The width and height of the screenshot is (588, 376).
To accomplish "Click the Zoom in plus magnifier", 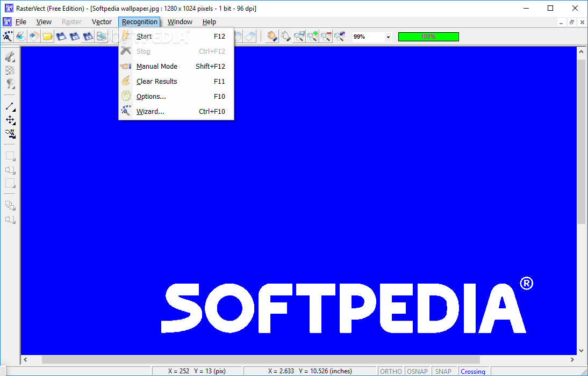I will click(312, 37).
